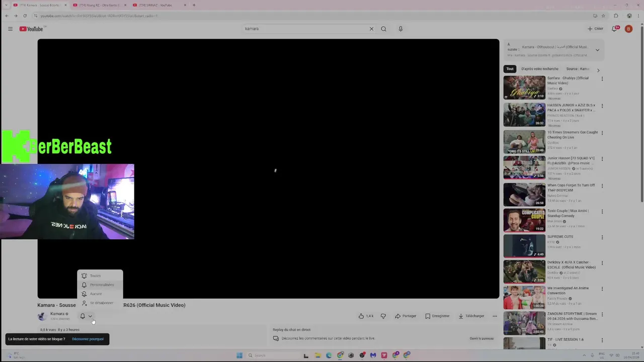Open the account avatar menu
Viewport: 644px width, 362px height.
628,29
